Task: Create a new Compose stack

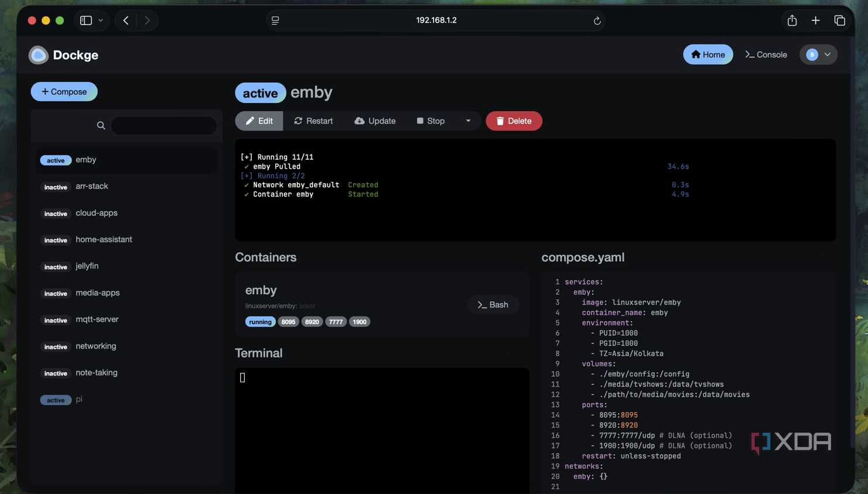Action: 64,91
